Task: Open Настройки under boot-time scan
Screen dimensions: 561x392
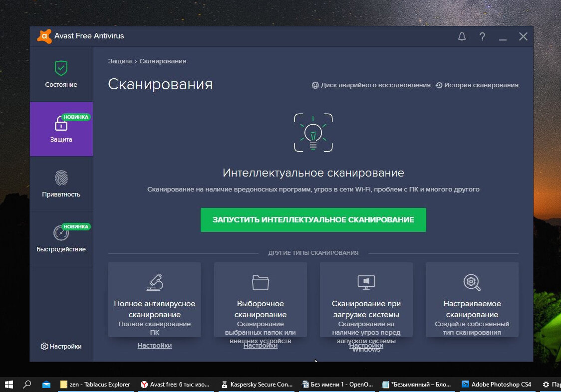Action: (x=366, y=346)
